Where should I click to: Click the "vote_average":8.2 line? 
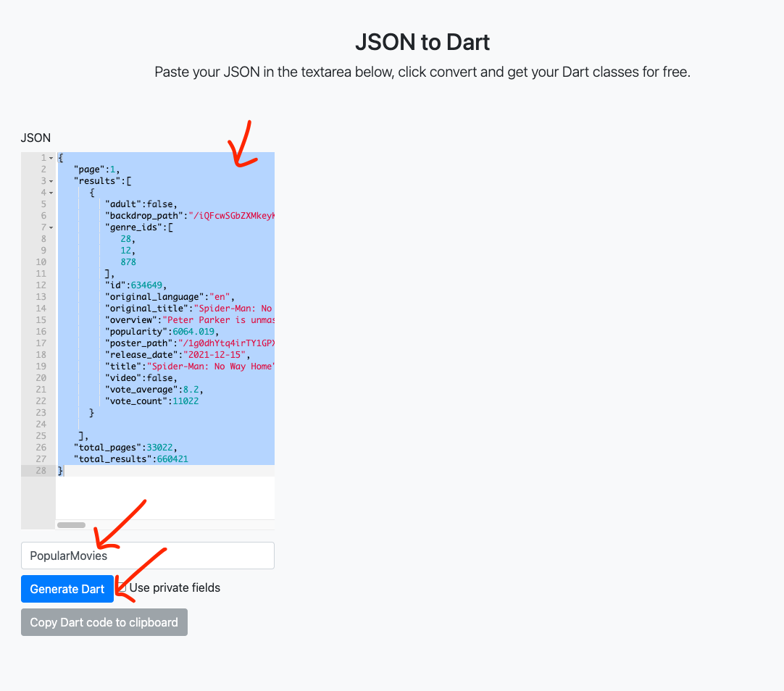click(154, 389)
